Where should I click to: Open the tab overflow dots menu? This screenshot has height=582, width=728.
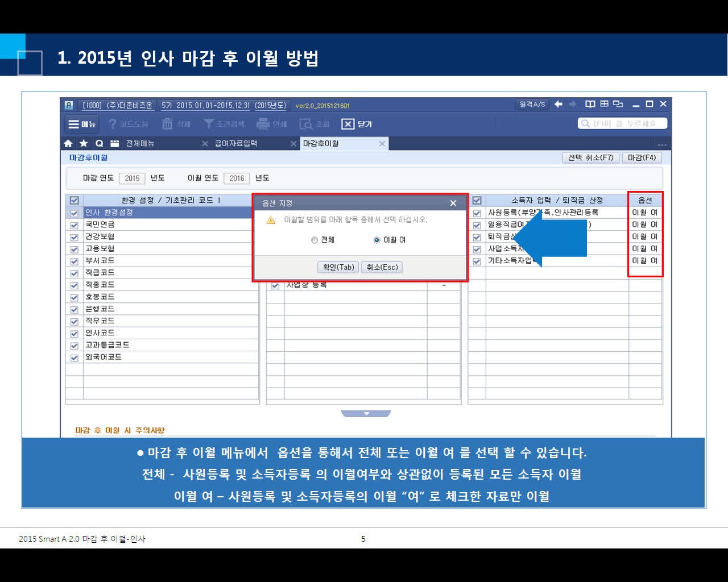(x=662, y=144)
